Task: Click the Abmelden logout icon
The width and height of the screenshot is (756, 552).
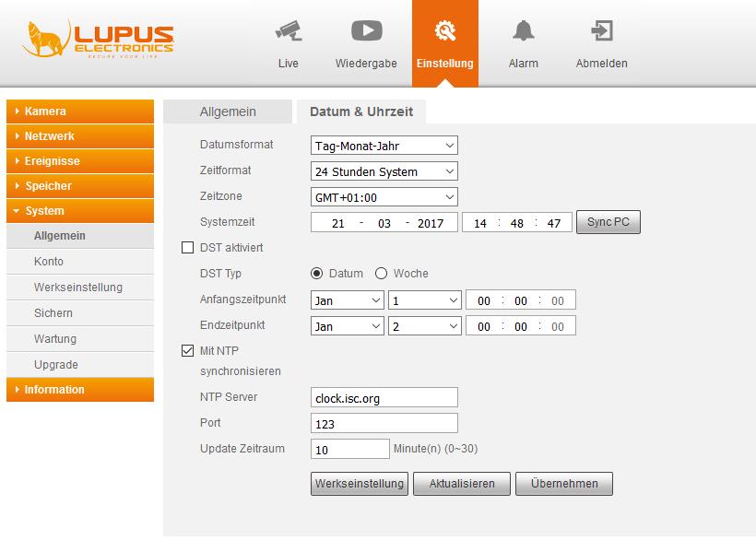Action: pyautogui.click(x=601, y=31)
